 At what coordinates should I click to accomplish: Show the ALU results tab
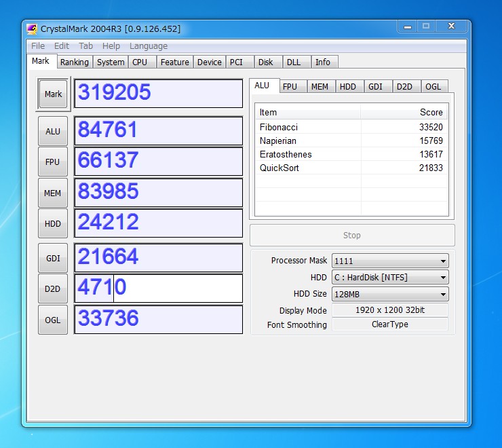264,86
